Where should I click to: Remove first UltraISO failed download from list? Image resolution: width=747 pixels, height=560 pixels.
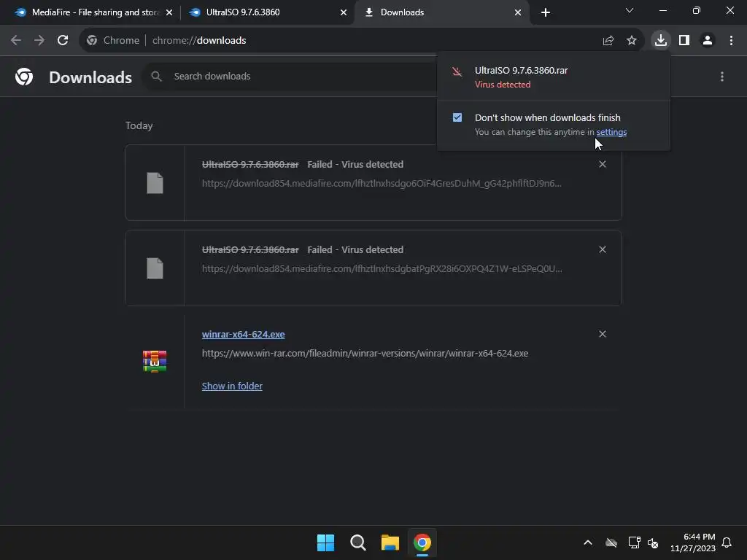602,164
